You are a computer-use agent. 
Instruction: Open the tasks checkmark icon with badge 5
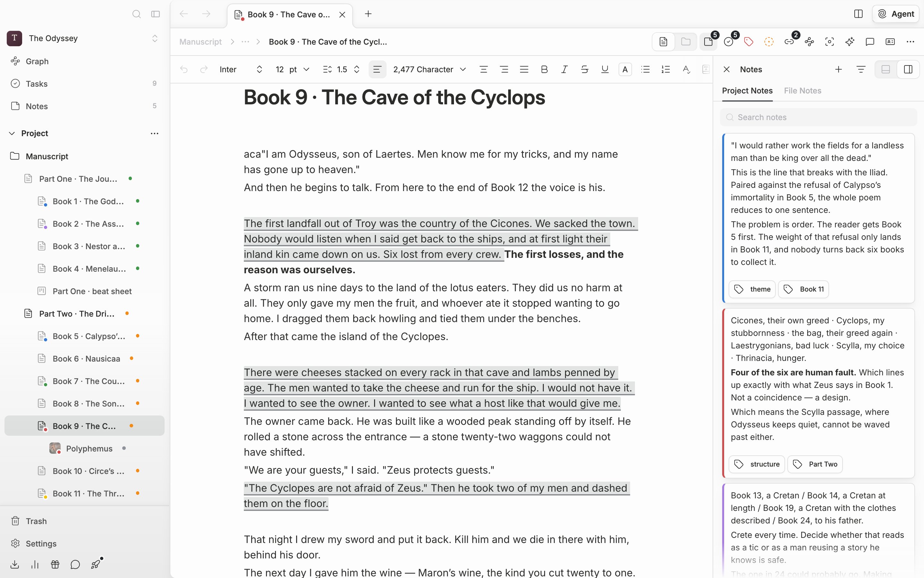pyautogui.click(x=729, y=42)
